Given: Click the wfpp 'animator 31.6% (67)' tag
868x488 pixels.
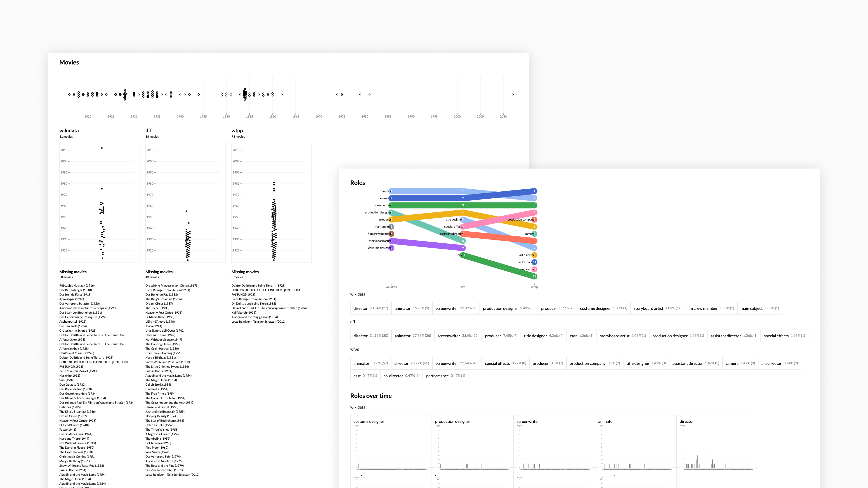Looking at the screenshot, I should coord(371,363).
